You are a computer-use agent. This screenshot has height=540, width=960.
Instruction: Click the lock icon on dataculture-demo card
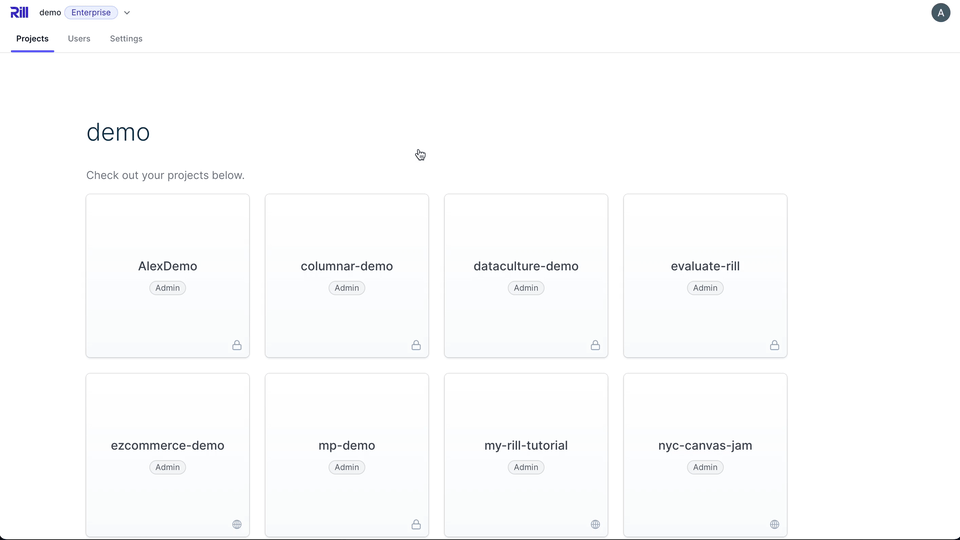(x=595, y=345)
